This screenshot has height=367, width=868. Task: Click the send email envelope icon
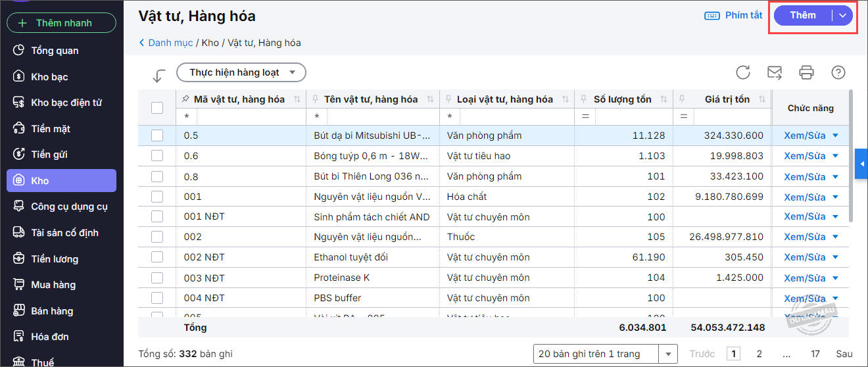tap(775, 72)
